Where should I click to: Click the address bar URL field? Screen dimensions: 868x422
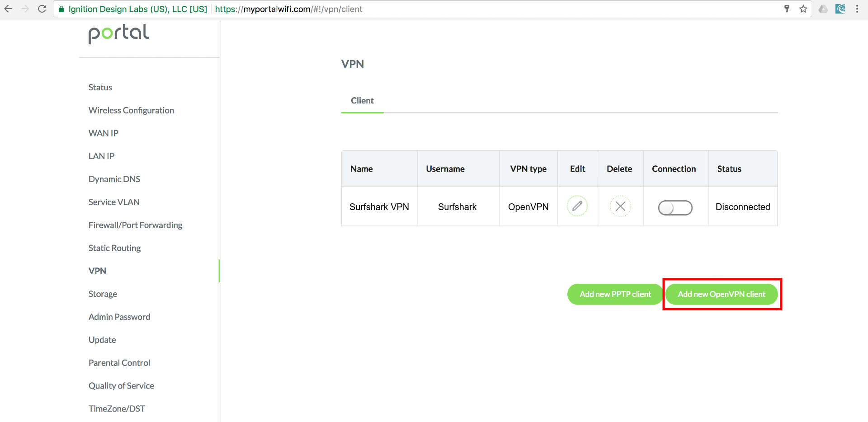452,9
